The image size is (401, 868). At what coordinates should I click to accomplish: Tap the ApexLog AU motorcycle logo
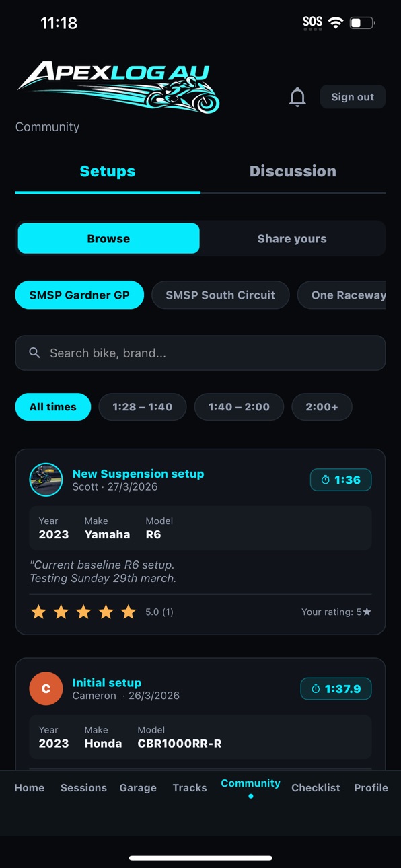118,87
